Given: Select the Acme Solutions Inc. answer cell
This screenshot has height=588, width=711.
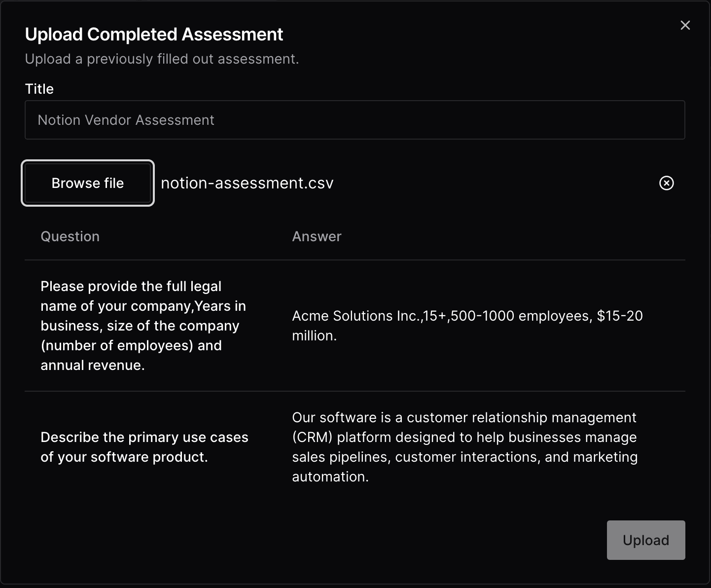Looking at the screenshot, I should coord(467,326).
